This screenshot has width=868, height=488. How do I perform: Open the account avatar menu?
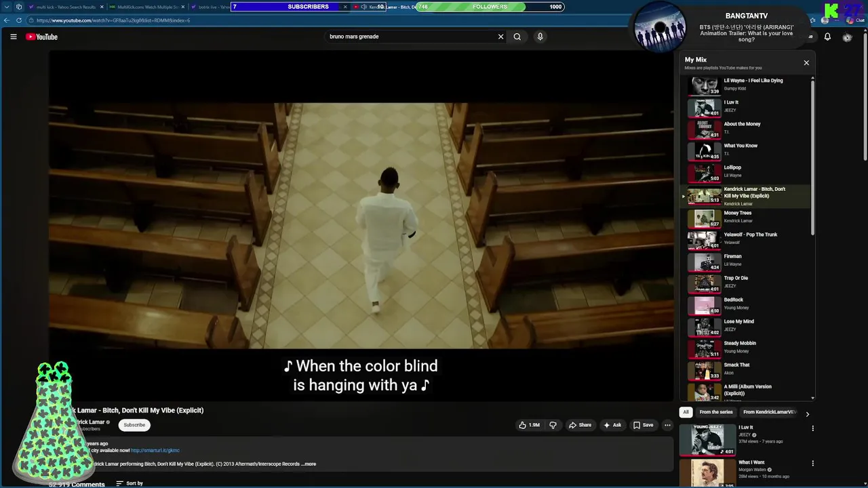pos(847,37)
